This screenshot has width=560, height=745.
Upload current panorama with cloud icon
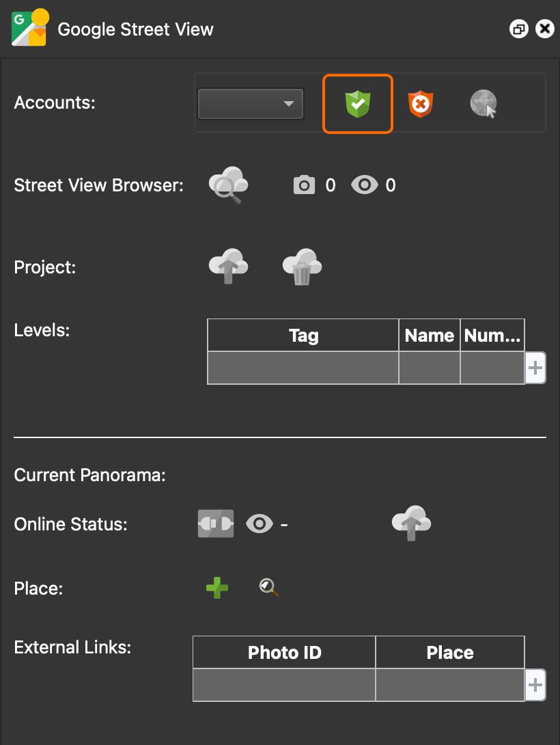tap(411, 523)
